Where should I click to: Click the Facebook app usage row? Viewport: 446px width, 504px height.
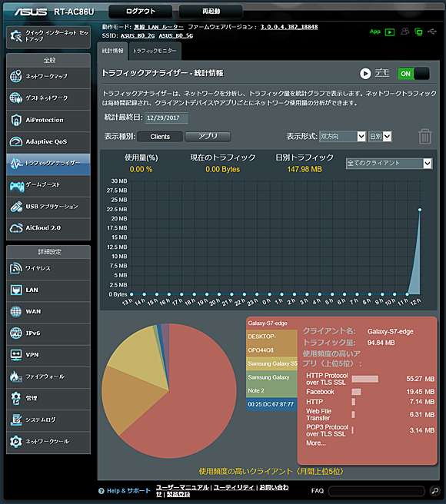pyautogui.click(x=370, y=392)
